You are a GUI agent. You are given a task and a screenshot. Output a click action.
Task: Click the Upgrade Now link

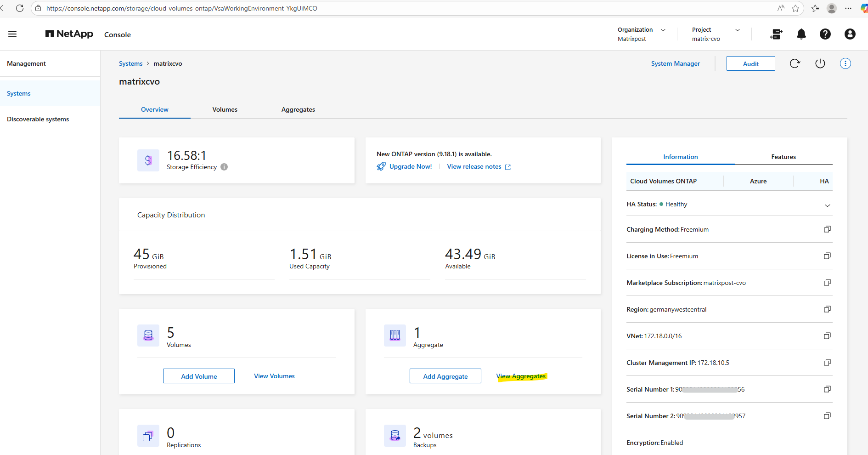410,166
